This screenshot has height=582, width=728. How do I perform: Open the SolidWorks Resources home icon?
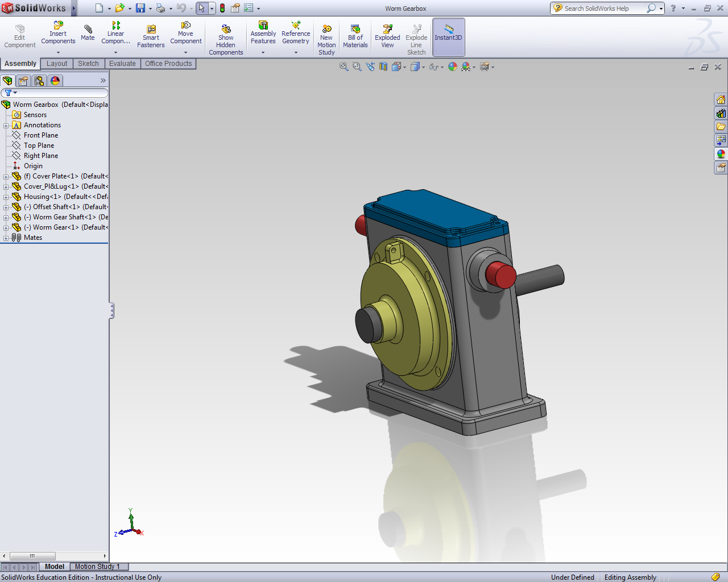pos(721,99)
